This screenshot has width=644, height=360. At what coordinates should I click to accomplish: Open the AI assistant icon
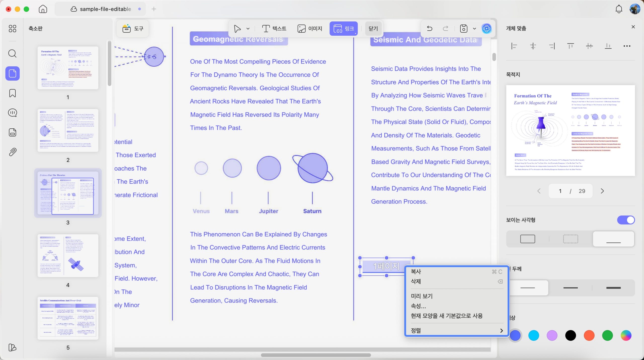tap(487, 28)
